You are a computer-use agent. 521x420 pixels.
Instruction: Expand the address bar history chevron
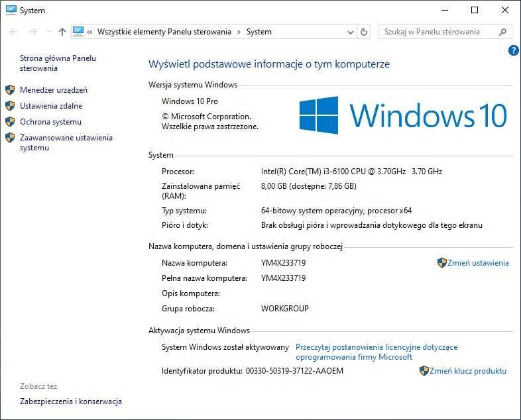(x=350, y=32)
